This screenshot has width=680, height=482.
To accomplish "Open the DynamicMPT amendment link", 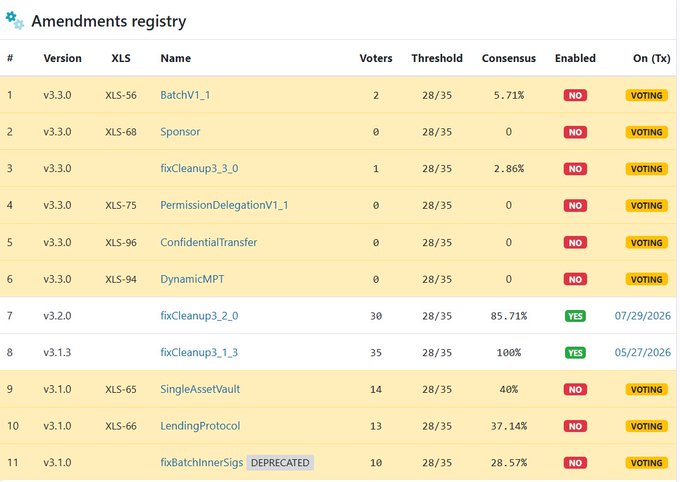I will [192, 279].
